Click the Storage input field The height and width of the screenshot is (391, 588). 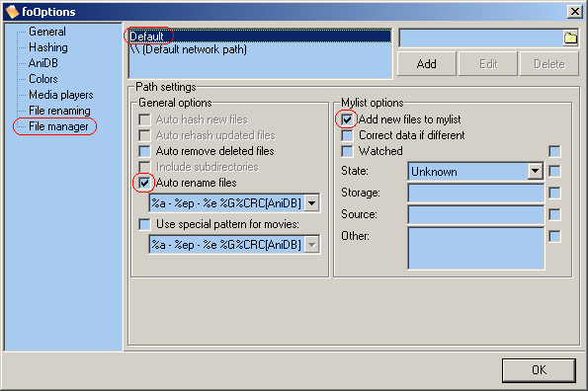tap(476, 194)
